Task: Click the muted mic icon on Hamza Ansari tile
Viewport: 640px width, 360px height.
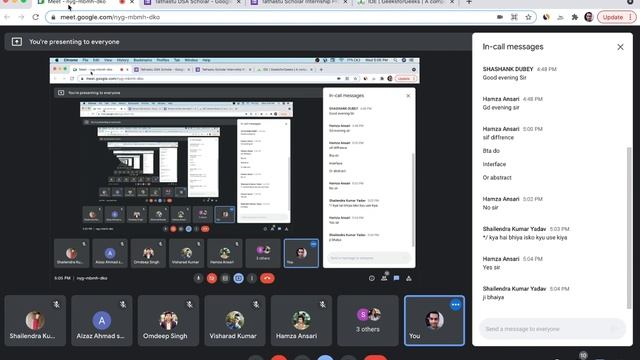Action: (322, 304)
